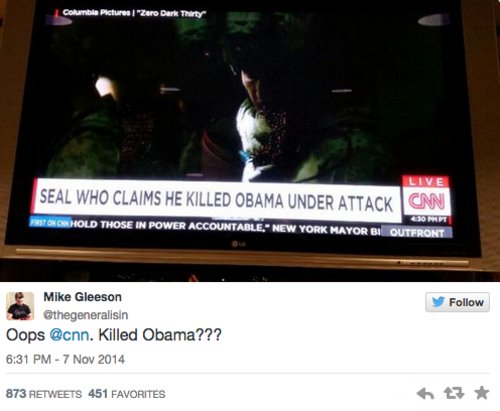
Task: Open the @cnn mention link
Action: tap(69, 335)
